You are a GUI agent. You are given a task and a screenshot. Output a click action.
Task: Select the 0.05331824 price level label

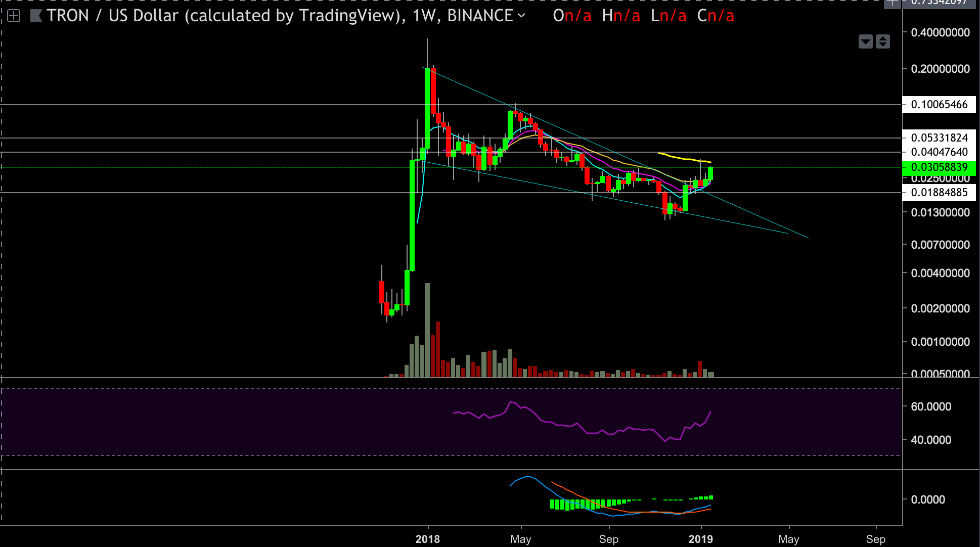click(939, 138)
